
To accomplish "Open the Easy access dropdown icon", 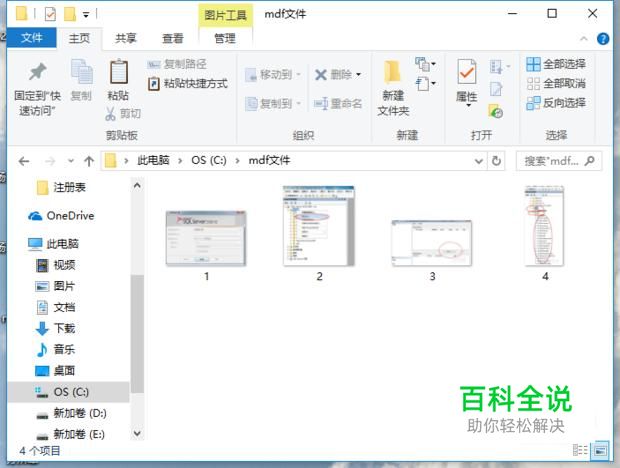I will coord(425,84).
